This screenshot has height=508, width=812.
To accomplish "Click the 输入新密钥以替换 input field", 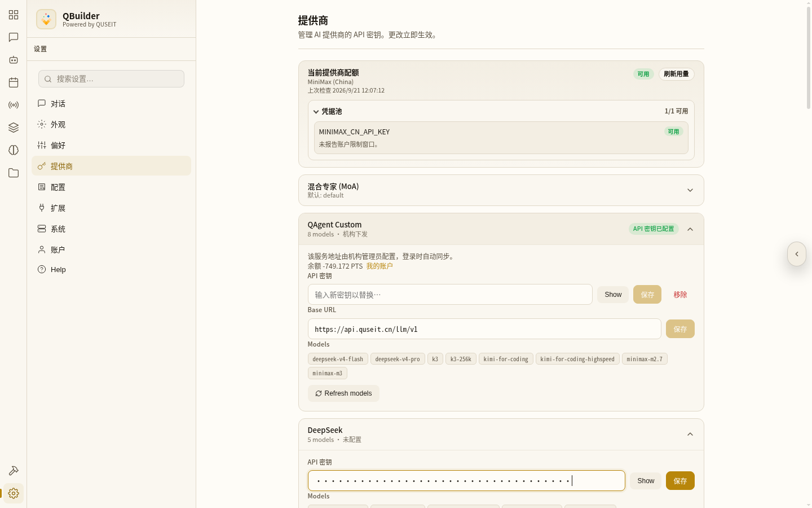I will tap(450, 295).
